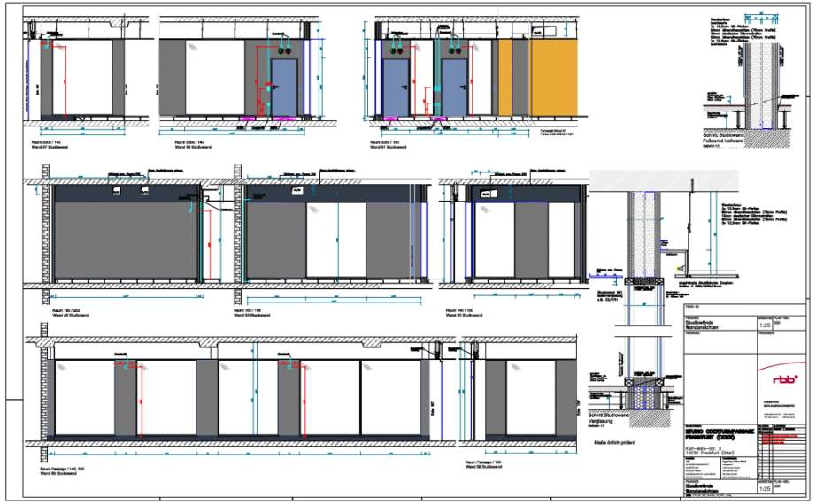Click the upper 1:25 scale box
The height and width of the screenshot is (504, 816).
763,325
